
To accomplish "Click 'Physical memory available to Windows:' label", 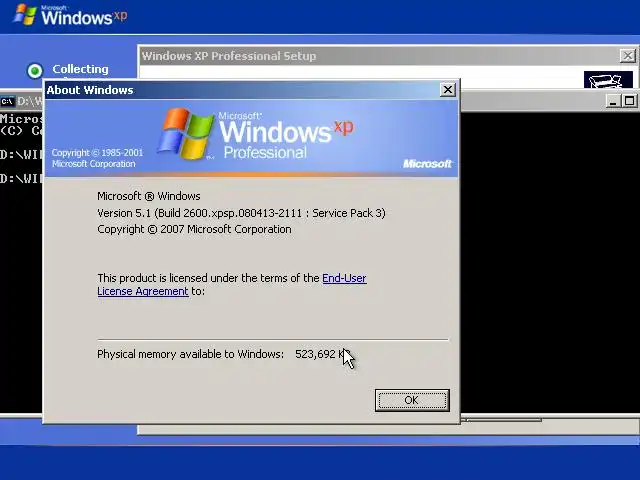I will 190,354.
